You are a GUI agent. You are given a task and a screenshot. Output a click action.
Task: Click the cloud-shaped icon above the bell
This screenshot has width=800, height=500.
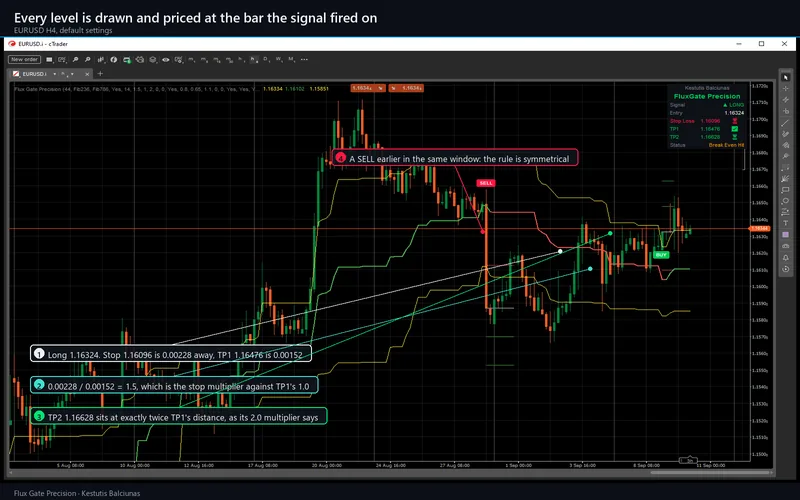point(785,245)
